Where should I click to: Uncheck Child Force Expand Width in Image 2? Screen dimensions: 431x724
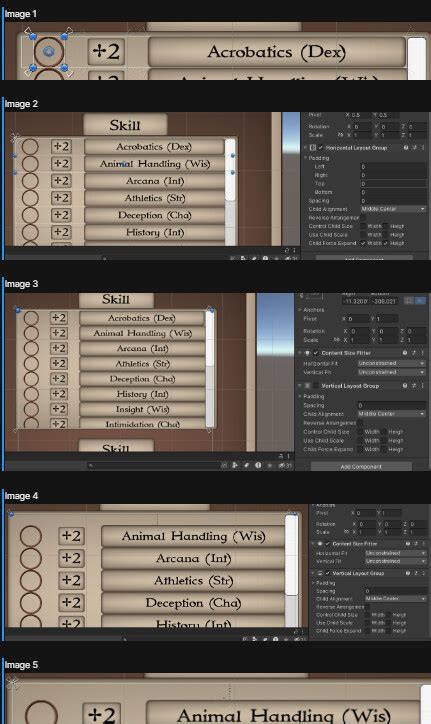click(364, 243)
